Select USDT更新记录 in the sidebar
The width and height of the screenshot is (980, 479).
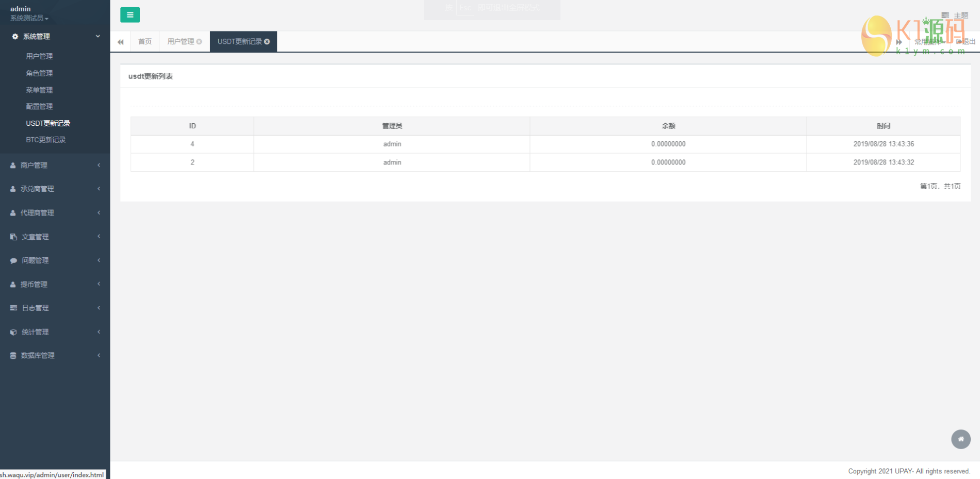tap(48, 123)
